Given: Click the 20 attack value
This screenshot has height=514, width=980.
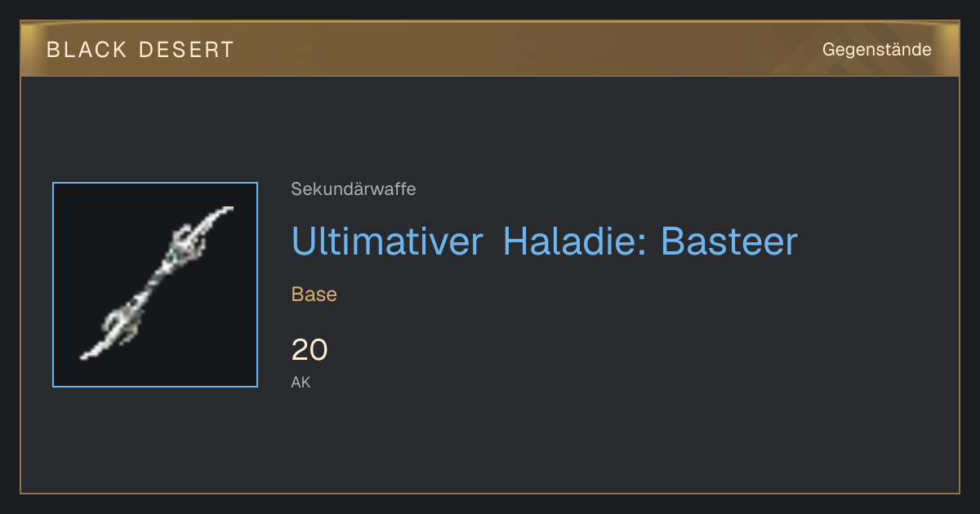Looking at the screenshot, I should pos(310,350).
